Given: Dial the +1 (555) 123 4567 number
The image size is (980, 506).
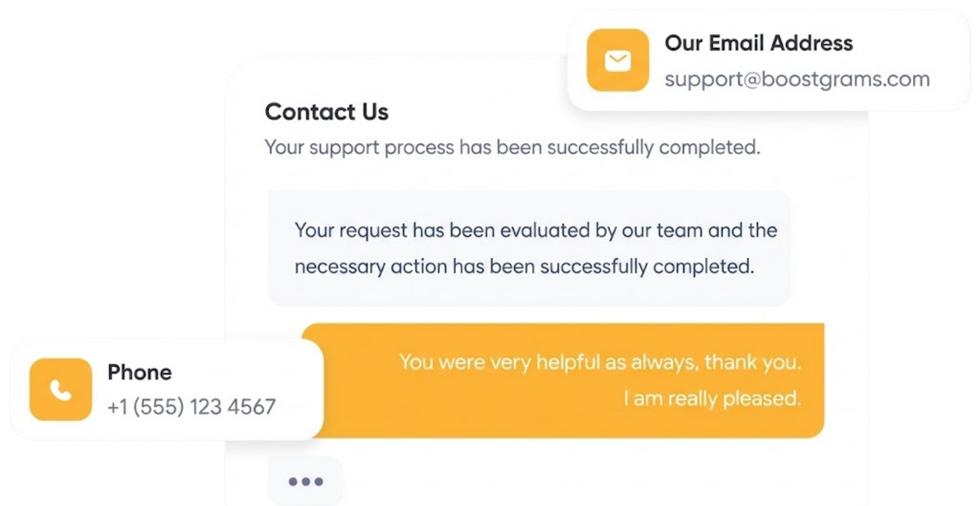Looking at the screenshot, I should coord(192,407).
